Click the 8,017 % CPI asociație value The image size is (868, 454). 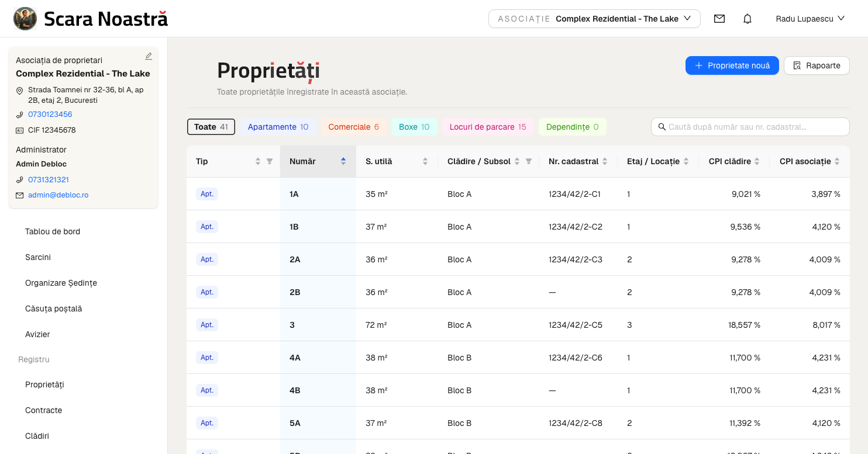[825, 325]
